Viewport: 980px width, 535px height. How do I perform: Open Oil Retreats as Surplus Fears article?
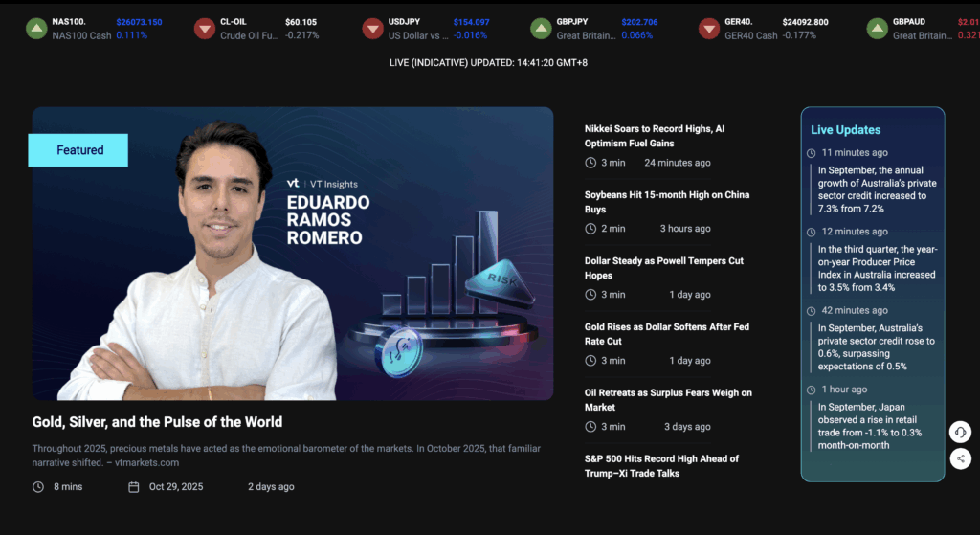pos(668,400)
